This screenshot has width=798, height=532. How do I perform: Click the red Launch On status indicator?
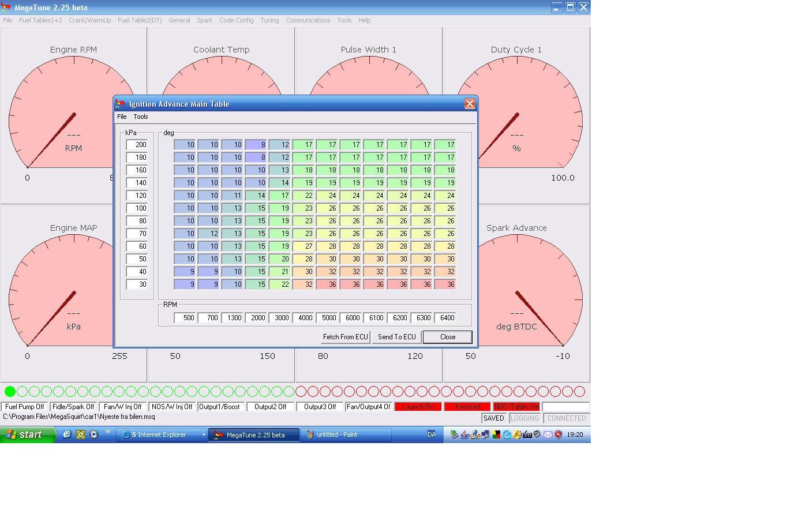418,407
